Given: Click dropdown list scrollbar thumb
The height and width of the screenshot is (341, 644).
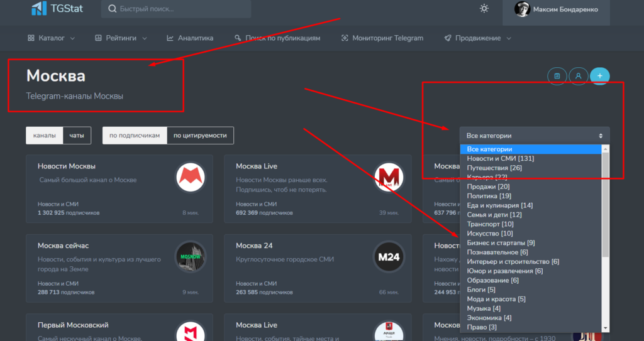Looking at the screenshot, I should [x=606, y=204].
